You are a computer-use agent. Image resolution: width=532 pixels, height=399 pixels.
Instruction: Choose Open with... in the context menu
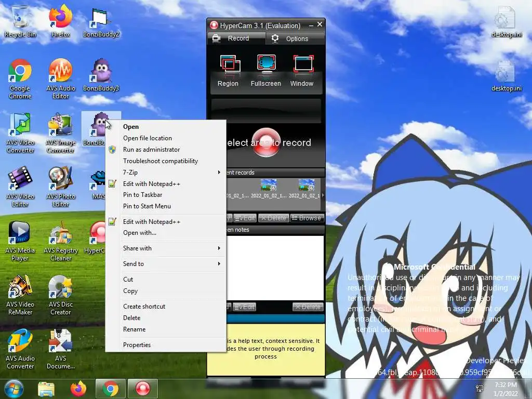pos(166,233)
